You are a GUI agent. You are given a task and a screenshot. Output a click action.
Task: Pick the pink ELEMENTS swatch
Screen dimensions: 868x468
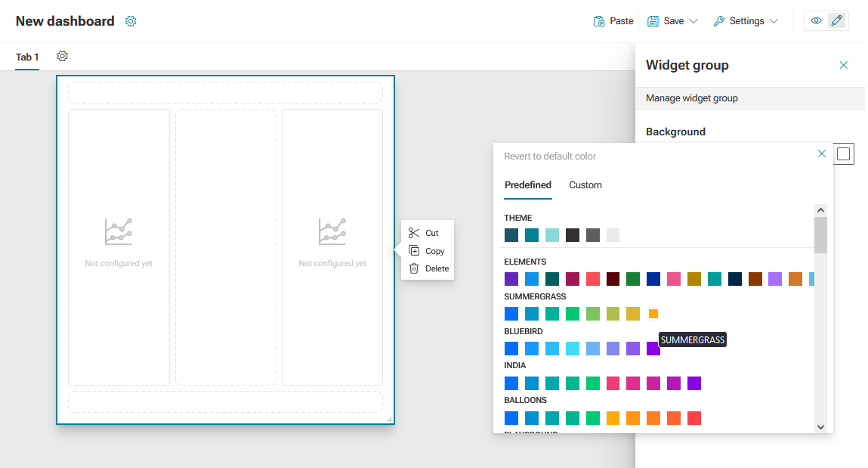[674, 278]
